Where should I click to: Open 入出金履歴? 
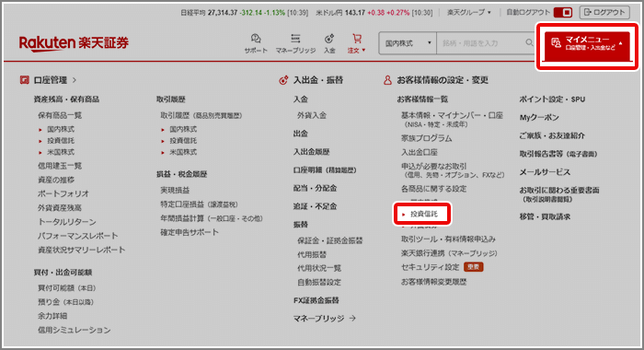[311, 152]
